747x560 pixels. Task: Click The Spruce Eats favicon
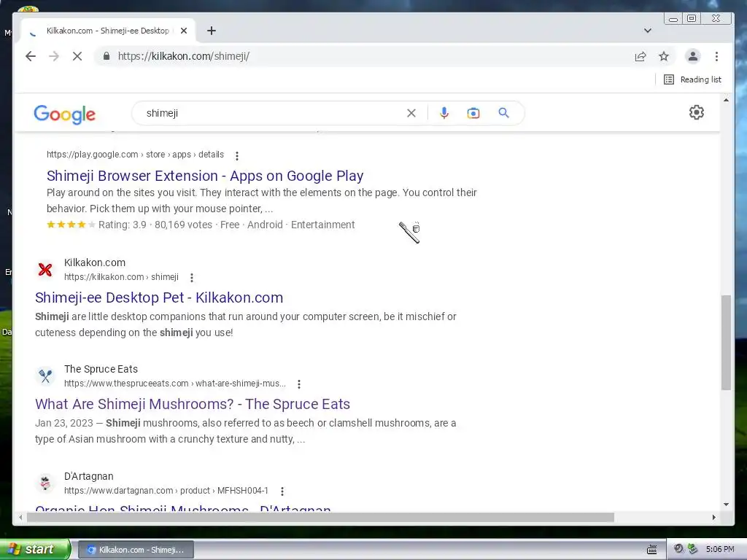(45, 376)
